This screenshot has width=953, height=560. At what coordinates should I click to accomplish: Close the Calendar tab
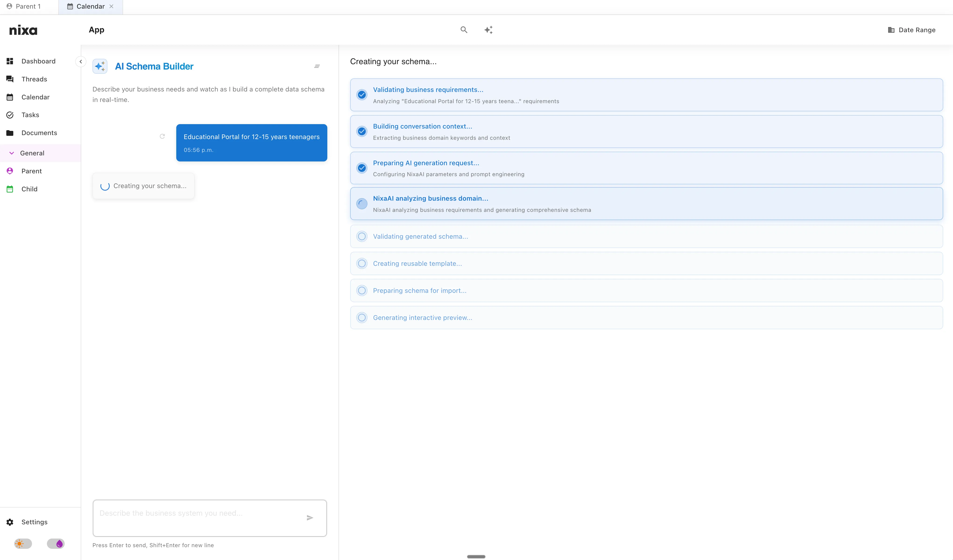tap(111, 7)
